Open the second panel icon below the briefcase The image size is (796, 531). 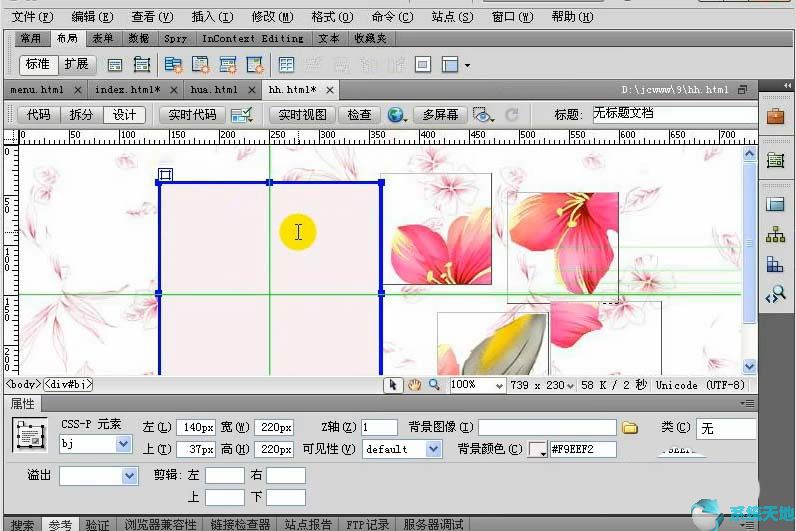click(775, 161)
